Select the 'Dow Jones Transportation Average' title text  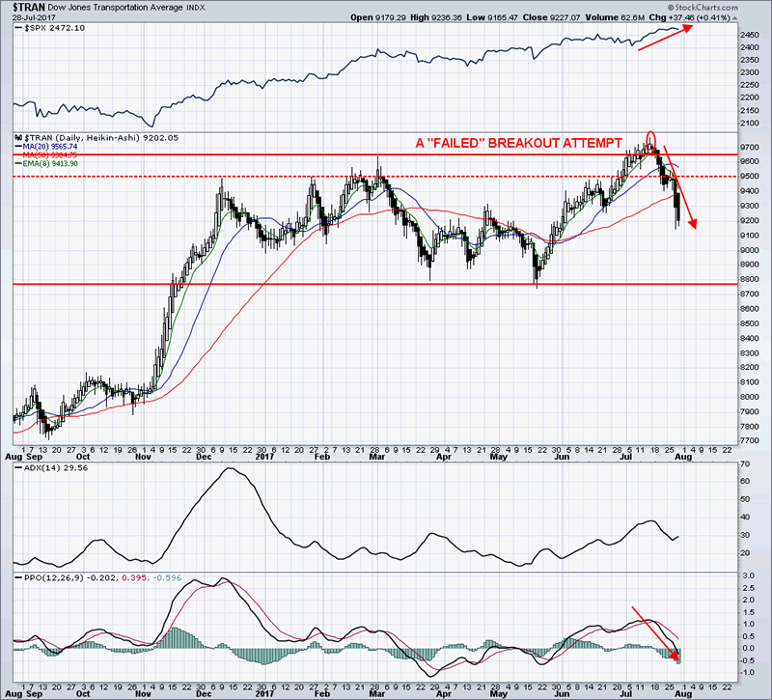tap(116, 8)
